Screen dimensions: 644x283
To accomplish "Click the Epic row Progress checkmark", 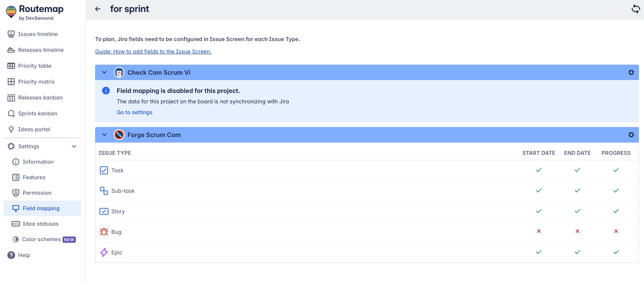I will click(x=616, y=252).
